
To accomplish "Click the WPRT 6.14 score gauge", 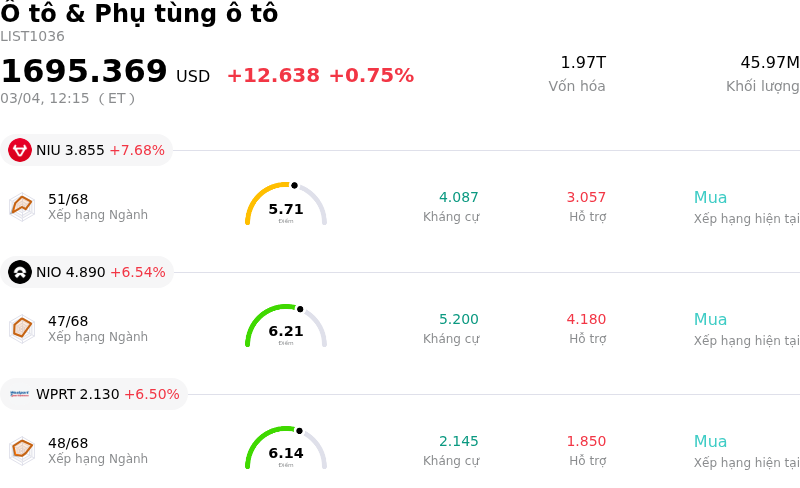I will 286,449.
